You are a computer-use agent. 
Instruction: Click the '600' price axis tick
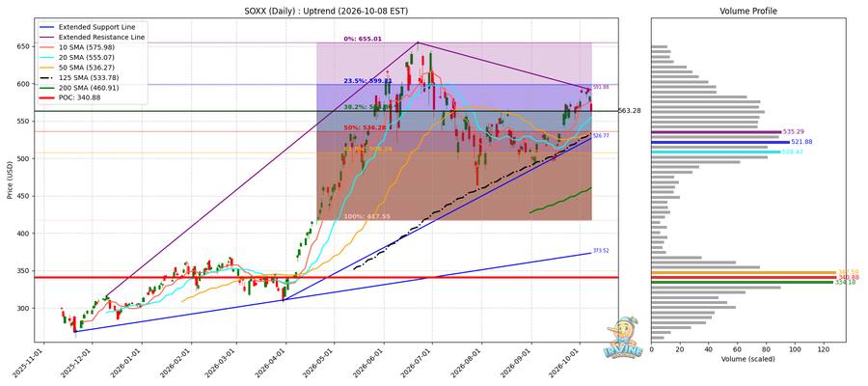(x=24, y=84)
